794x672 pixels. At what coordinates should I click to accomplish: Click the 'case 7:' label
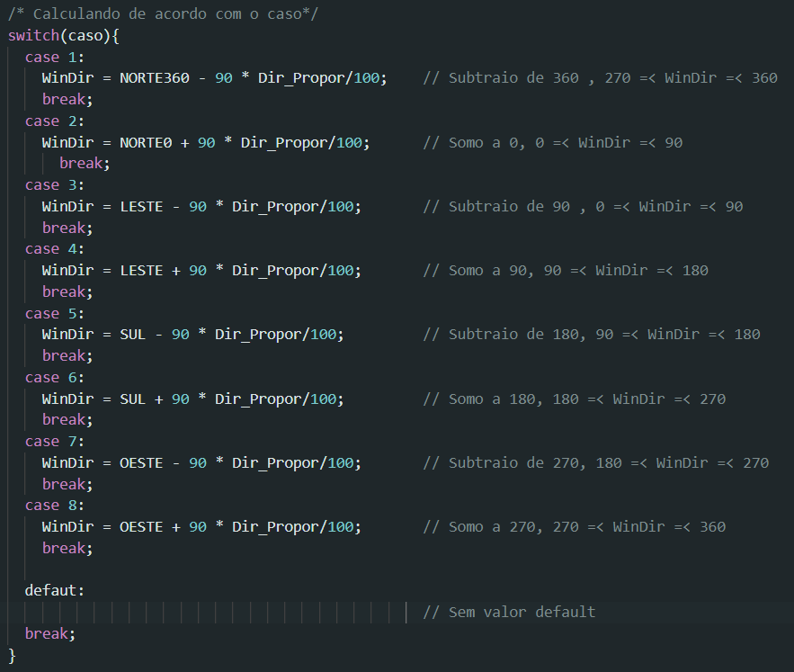(55, 442)
